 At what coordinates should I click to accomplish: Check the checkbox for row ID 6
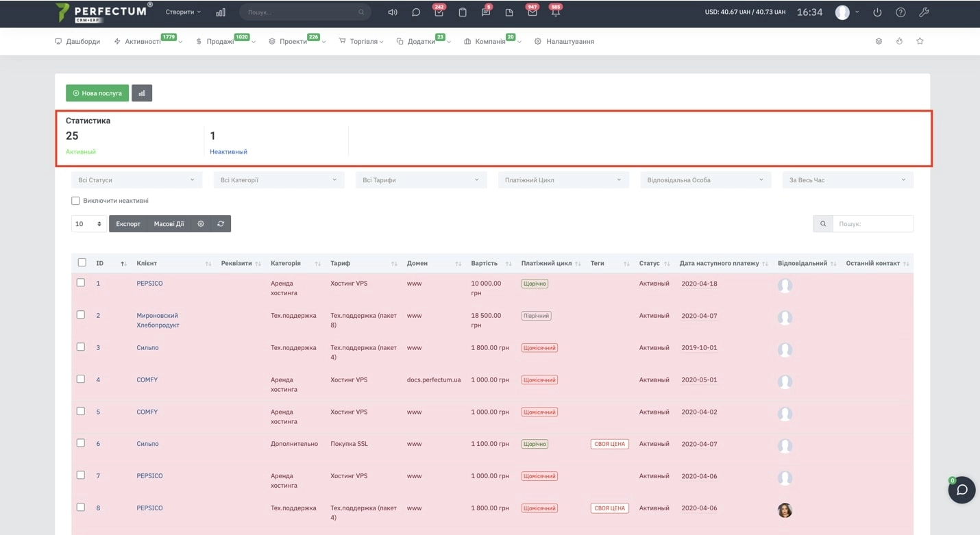click(x=81, y=443)
